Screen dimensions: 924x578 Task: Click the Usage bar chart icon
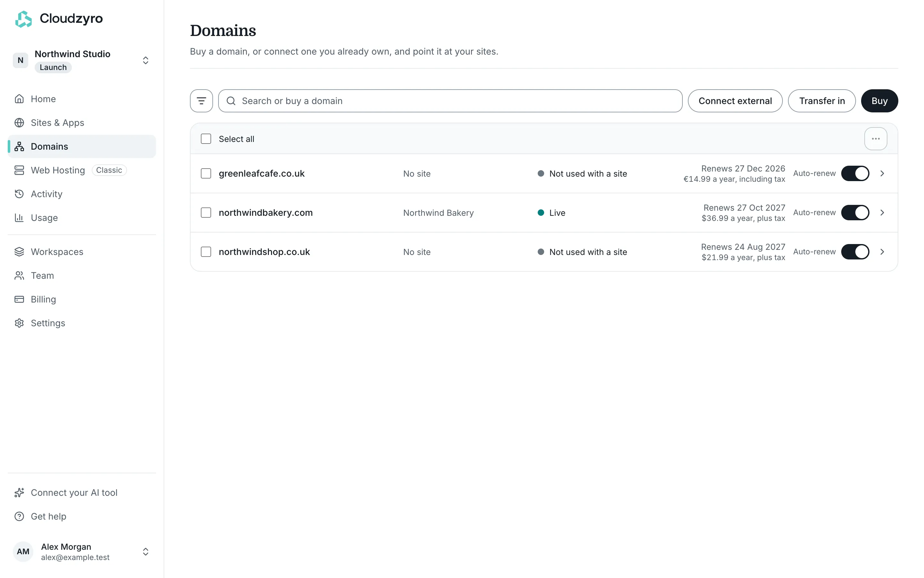[x=19, y=217]
